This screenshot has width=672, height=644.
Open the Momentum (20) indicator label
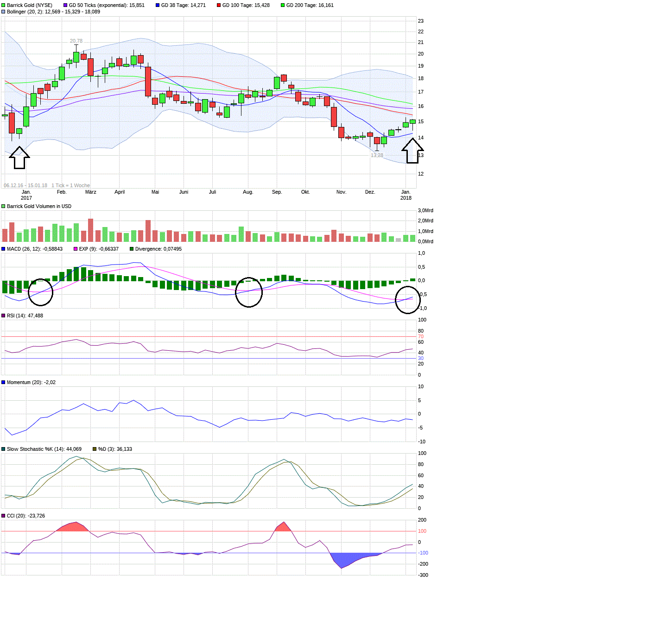[4, 382]
